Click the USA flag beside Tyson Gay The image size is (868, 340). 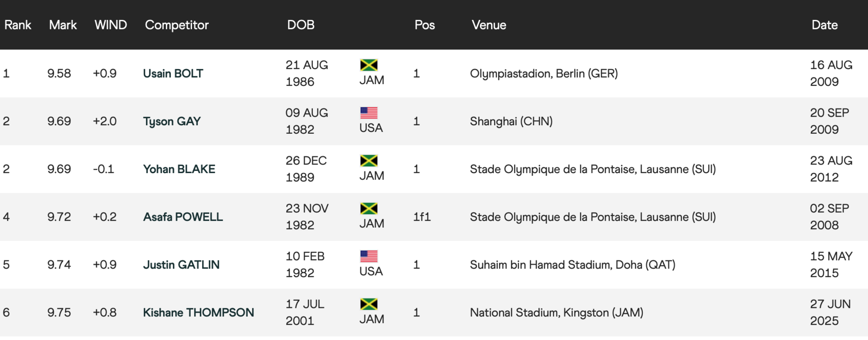369,113
